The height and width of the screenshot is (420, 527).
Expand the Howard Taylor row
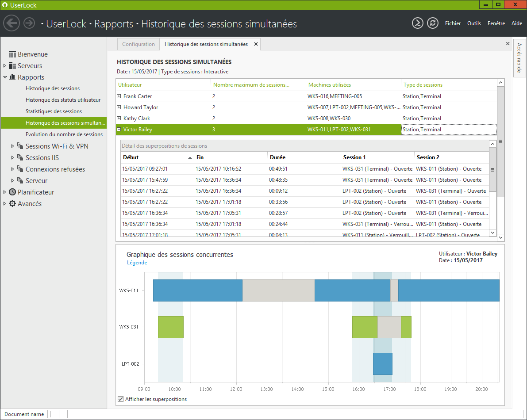coord(119,107)
